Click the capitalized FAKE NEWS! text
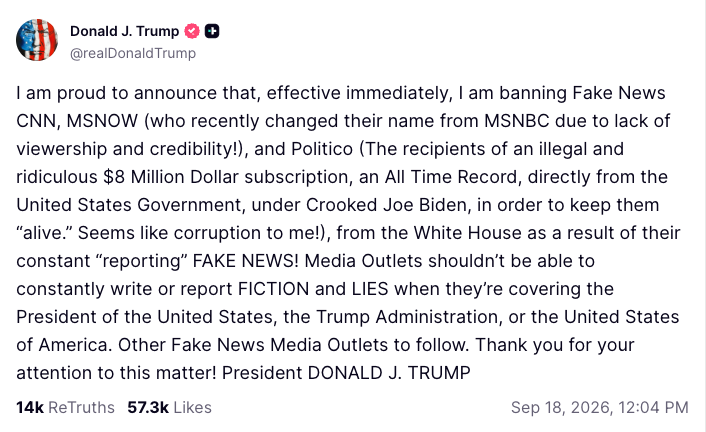 (x=245, y=261)
